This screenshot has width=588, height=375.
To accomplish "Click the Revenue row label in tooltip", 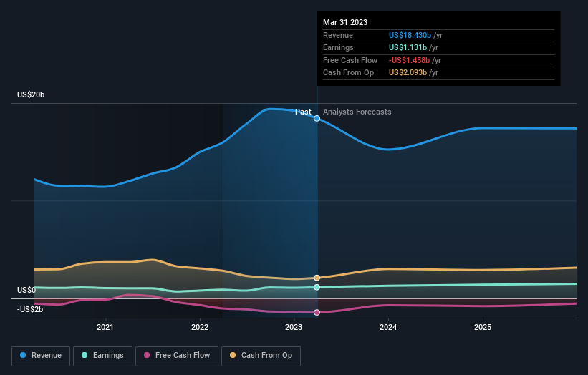I will (338, 35).
